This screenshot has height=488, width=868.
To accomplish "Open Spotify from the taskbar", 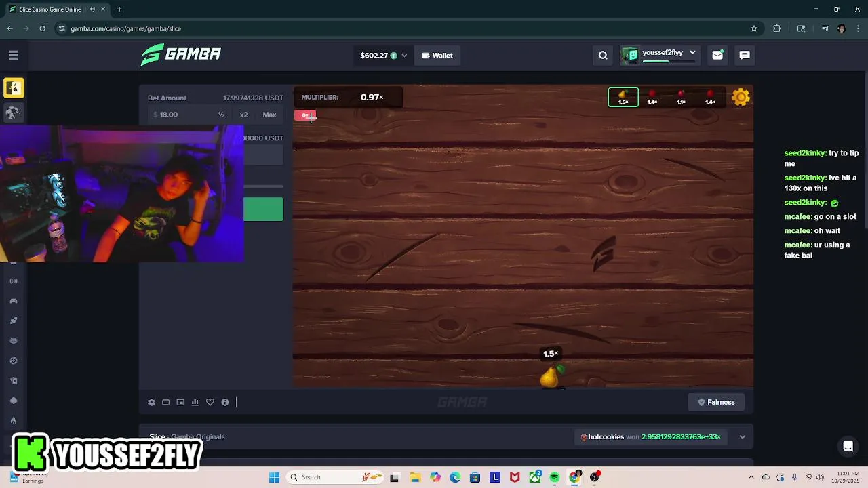I will pos(555,477).
